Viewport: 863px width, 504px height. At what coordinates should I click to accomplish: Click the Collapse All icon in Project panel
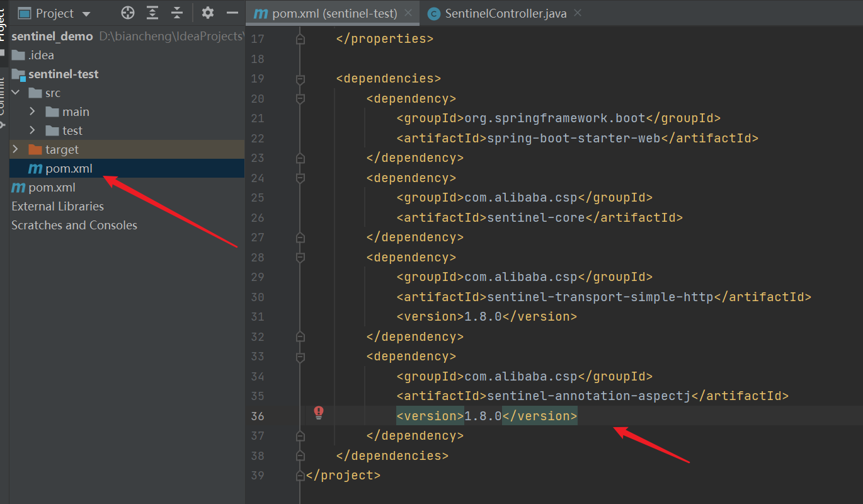click(x=177, y=13)
